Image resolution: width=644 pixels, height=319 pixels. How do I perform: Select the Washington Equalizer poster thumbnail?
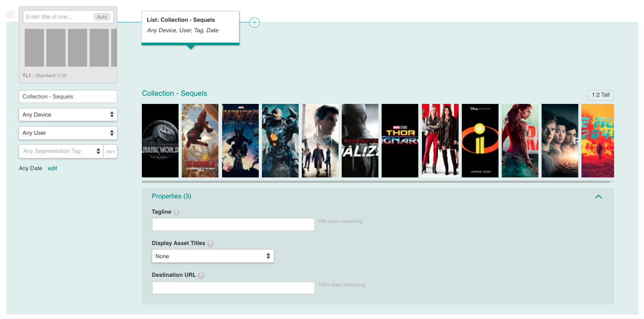(x=360, y=141)
